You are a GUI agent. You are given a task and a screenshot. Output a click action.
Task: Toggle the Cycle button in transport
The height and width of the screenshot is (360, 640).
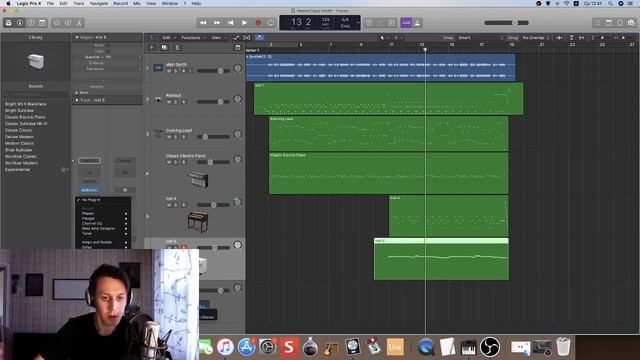pyautogui.click(x=271, y=23)
